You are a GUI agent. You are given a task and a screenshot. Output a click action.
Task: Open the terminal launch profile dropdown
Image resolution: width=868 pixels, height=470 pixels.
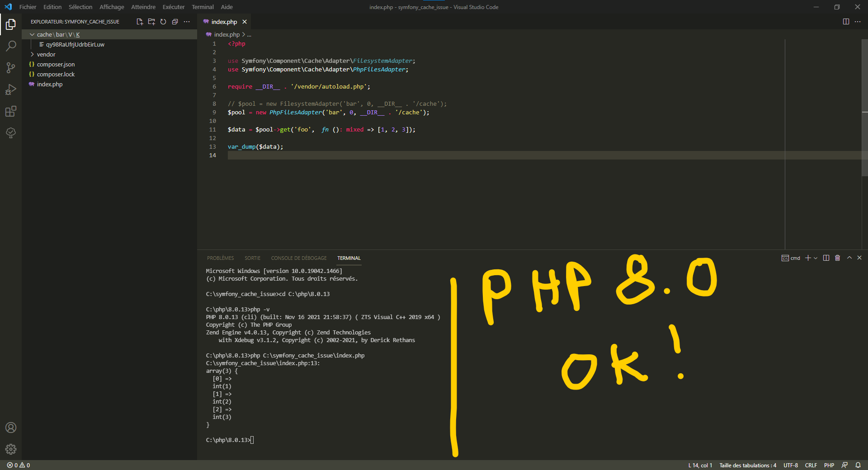tap(816, 258)
